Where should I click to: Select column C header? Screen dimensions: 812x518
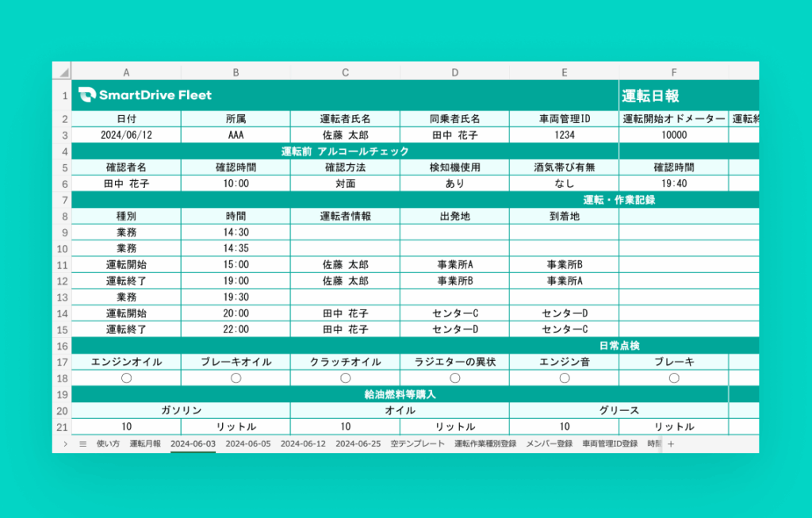[345, 71]
